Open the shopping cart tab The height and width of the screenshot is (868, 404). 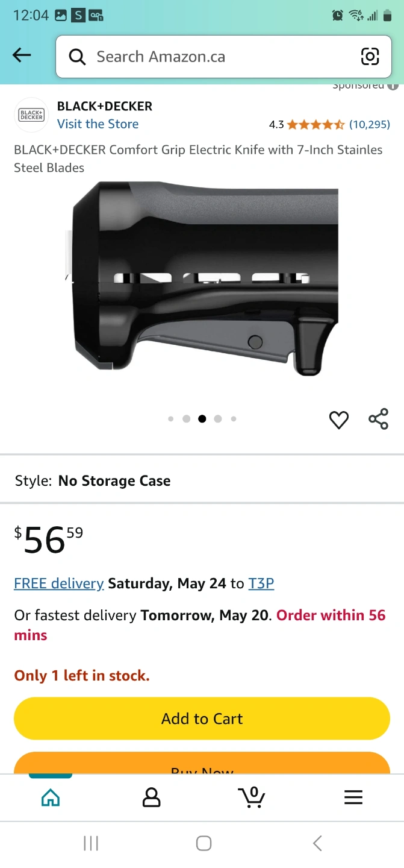pos(252,797)
